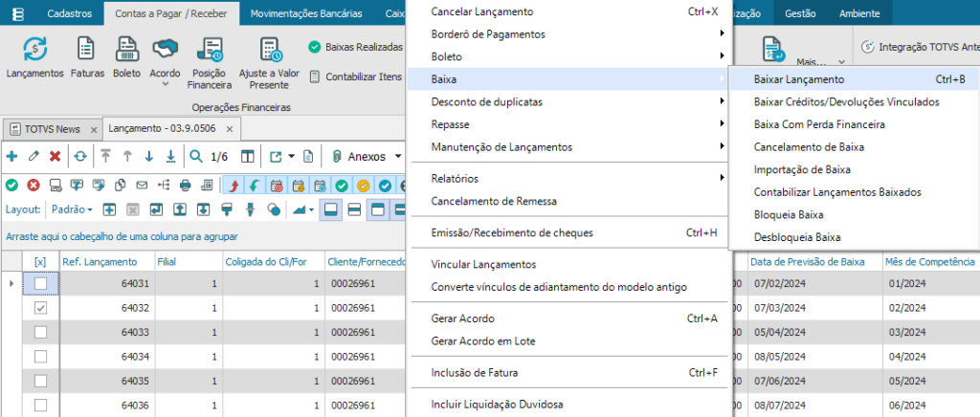The height and width of the screenshot is (417, 980).
Task: Click Baixas Realizadas button
Action: 354,47
